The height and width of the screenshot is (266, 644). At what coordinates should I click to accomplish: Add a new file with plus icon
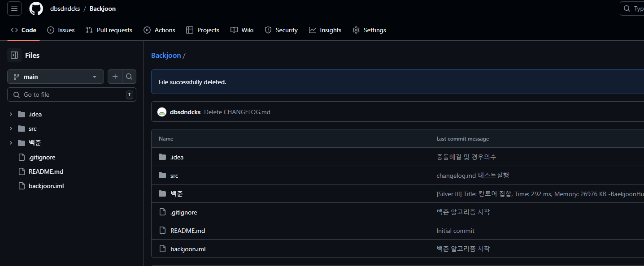(x=115, y=77)
